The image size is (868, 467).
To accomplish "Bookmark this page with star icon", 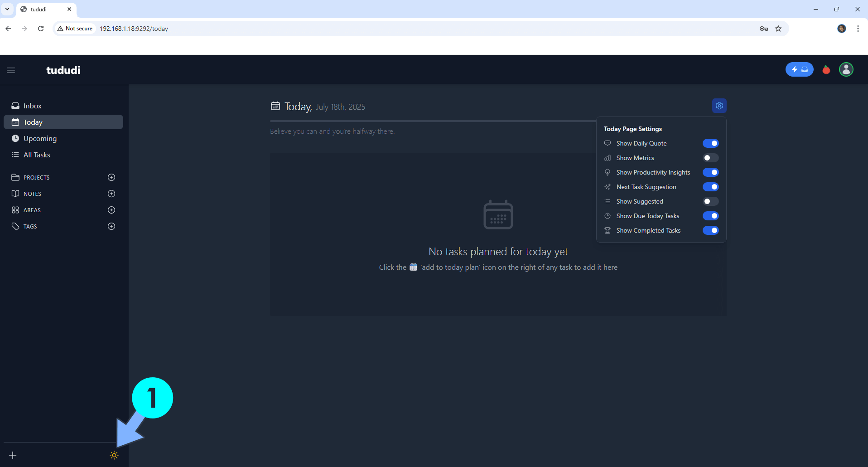I will click(x=778, y=29).
